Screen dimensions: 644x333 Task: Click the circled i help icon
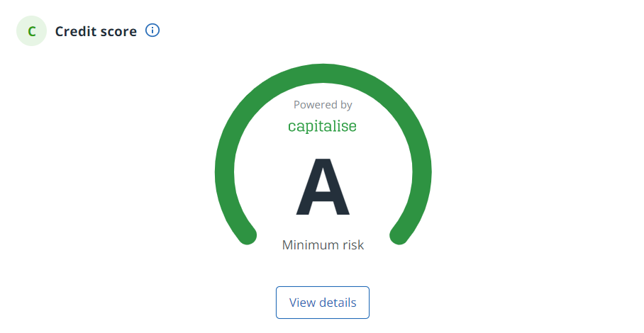pos(152,30)
